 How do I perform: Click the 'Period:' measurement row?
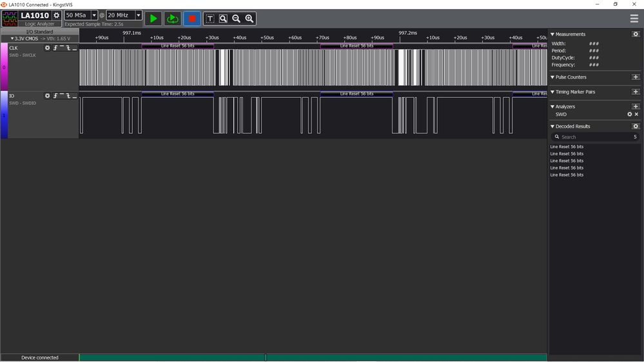click(575, 50)
